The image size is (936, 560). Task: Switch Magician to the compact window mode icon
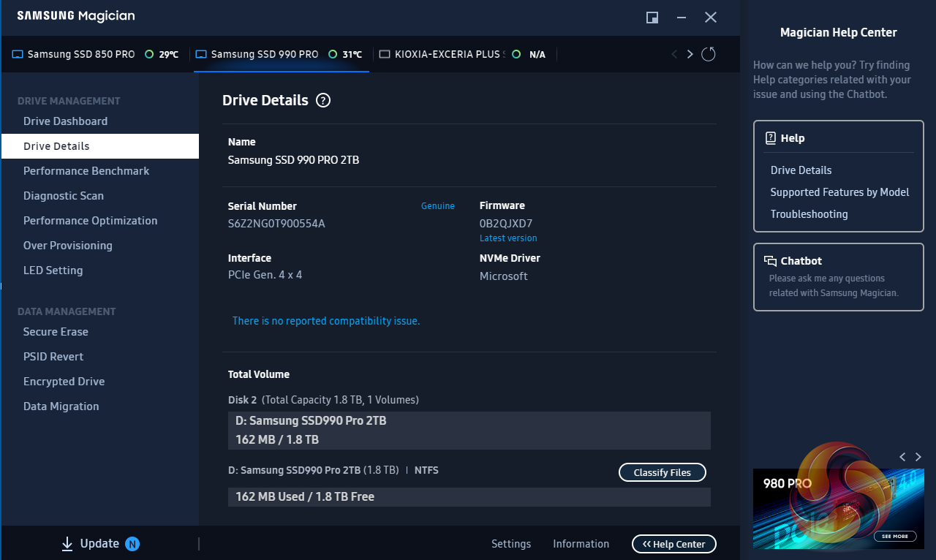(652, 18)
